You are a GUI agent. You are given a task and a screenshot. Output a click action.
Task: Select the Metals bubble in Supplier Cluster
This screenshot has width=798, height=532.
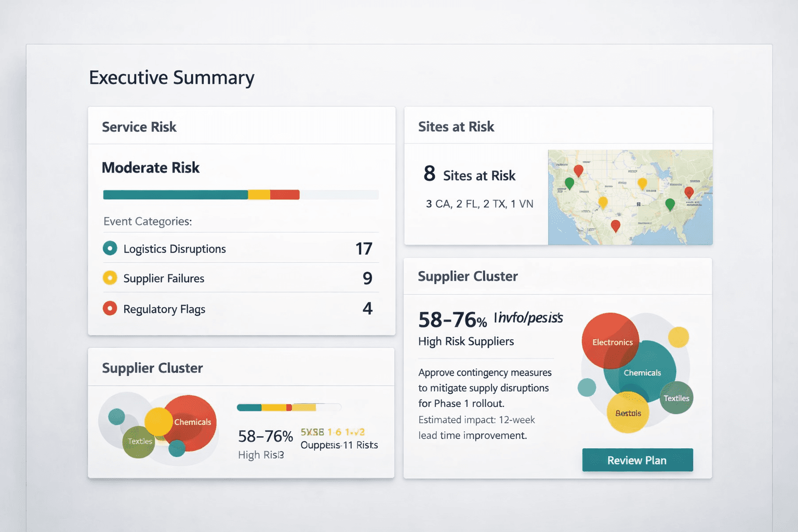pos(628,413)
